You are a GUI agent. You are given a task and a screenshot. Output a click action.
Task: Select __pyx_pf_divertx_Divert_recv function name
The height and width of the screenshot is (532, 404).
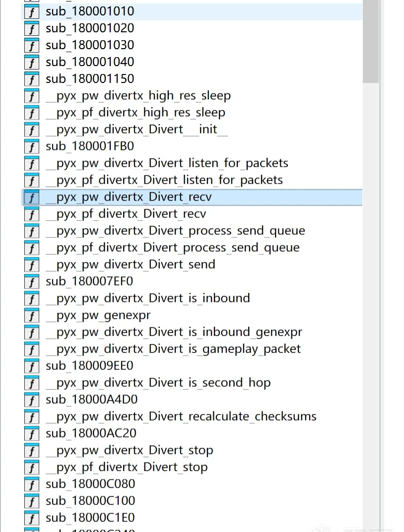pyautogui.click(x=126, y=214)
